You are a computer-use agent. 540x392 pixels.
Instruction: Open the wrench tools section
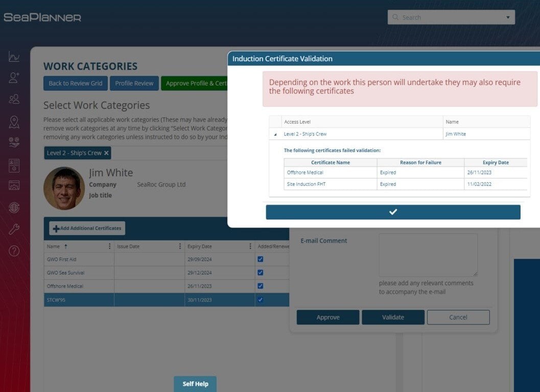coord(14,230)
